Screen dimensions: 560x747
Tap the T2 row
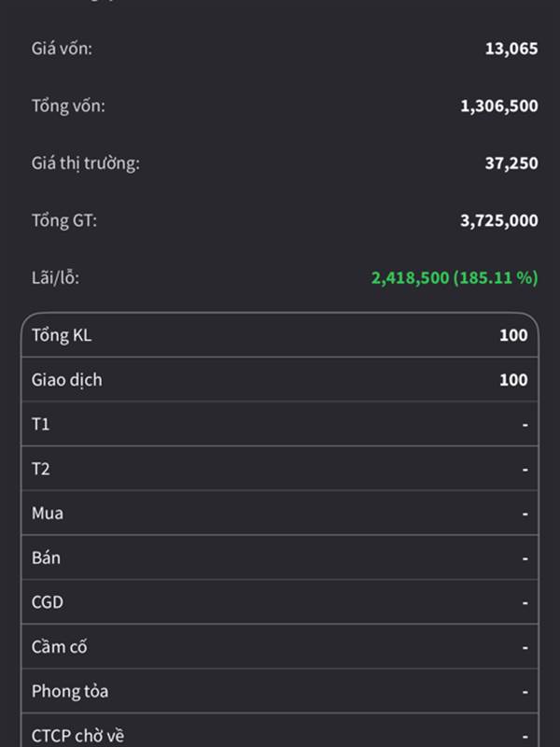pos(280,469)
